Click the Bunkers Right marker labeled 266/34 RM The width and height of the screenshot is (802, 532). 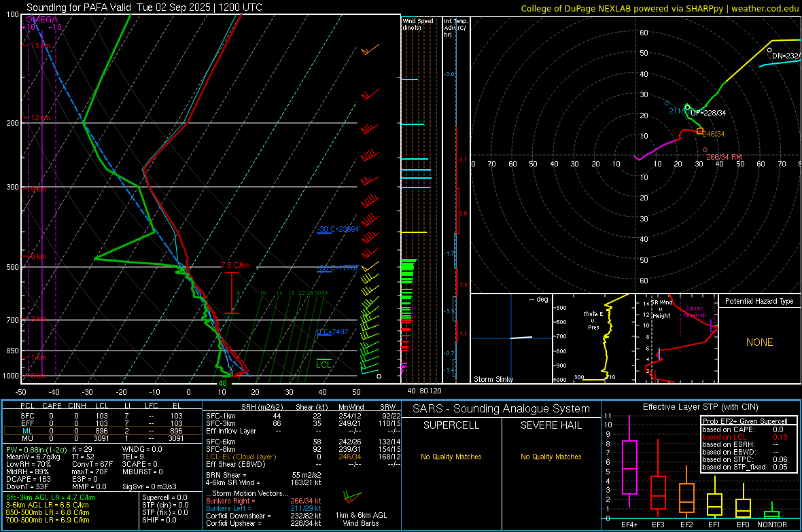pyautogui.click(x=705, y=150)
